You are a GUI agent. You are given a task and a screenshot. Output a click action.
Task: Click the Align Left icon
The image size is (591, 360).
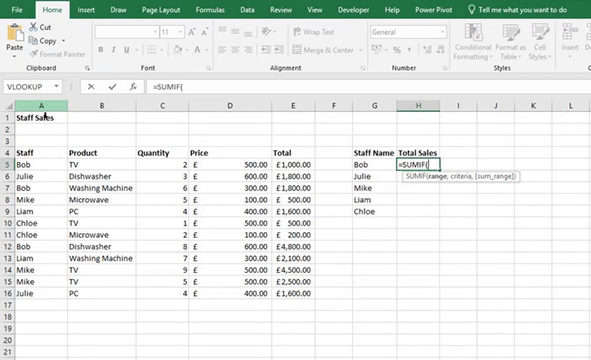point(222,49)
